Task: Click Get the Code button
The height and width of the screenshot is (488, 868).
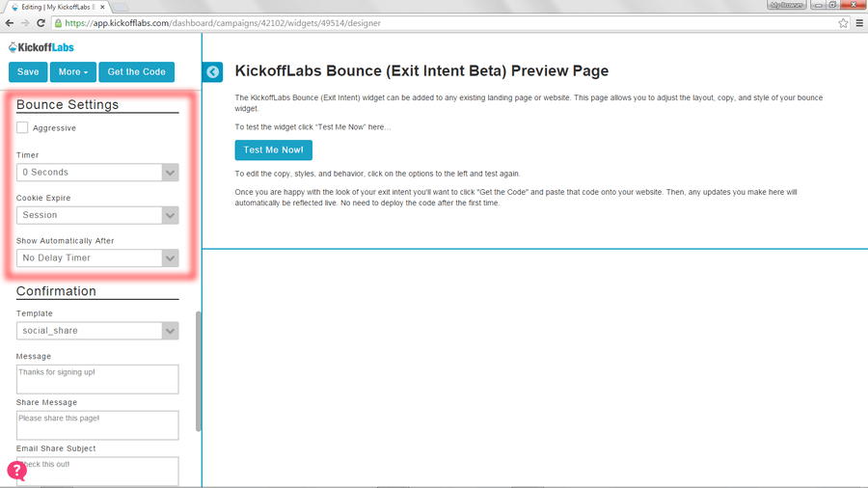Action: 137,72
